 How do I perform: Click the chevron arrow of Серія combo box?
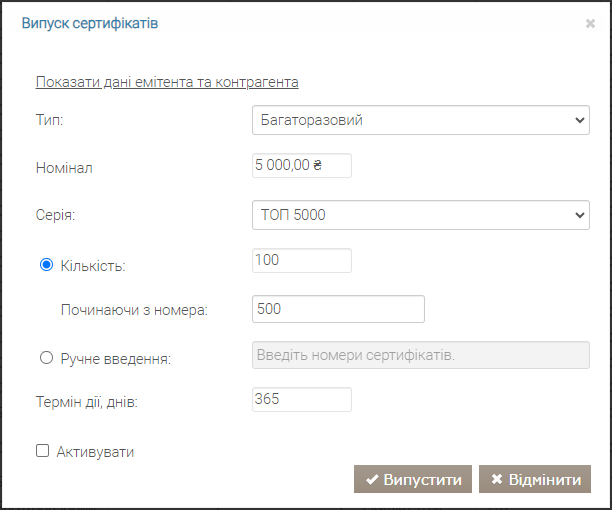tap(580, 215)
